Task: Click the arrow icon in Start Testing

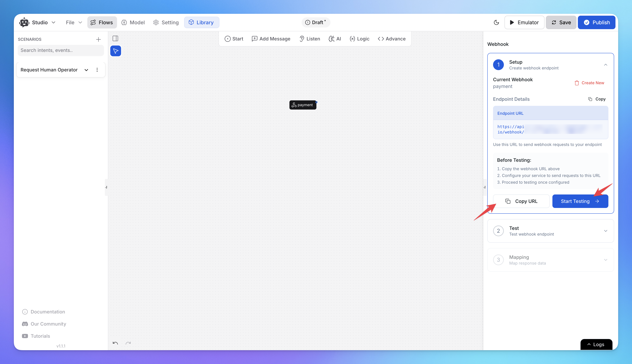Action: point(597,201)
